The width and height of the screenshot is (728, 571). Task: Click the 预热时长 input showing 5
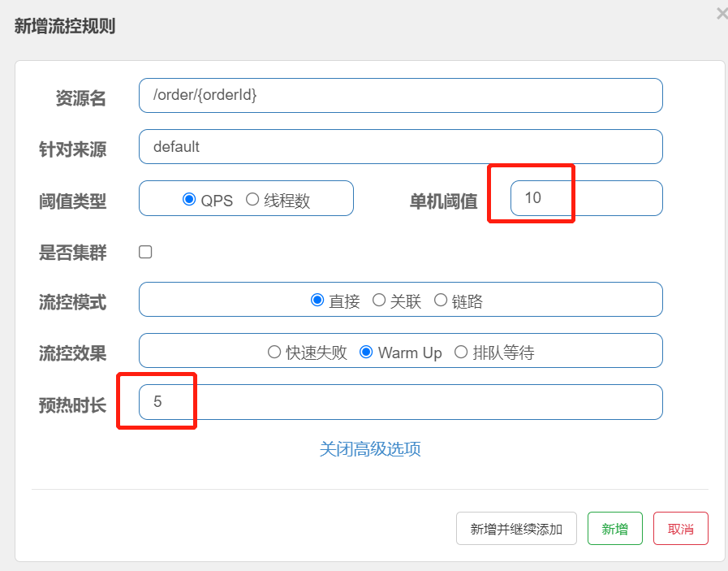[401, 402]
